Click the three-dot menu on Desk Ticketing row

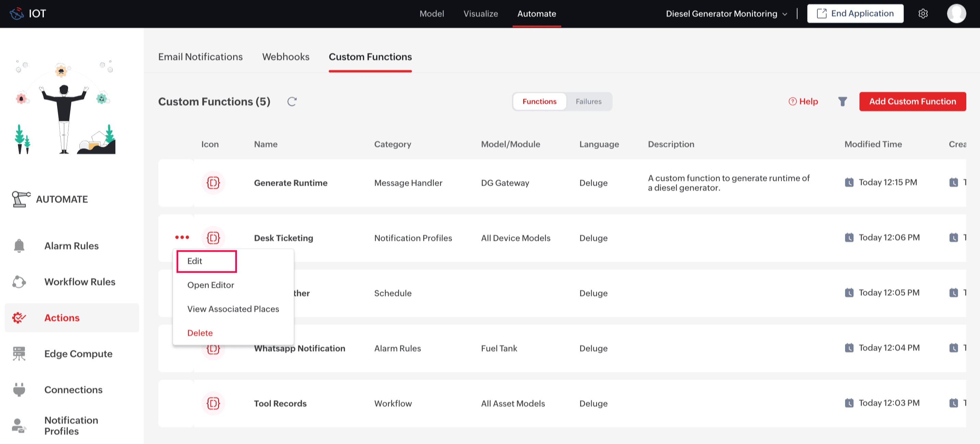(x=182, y=237)
